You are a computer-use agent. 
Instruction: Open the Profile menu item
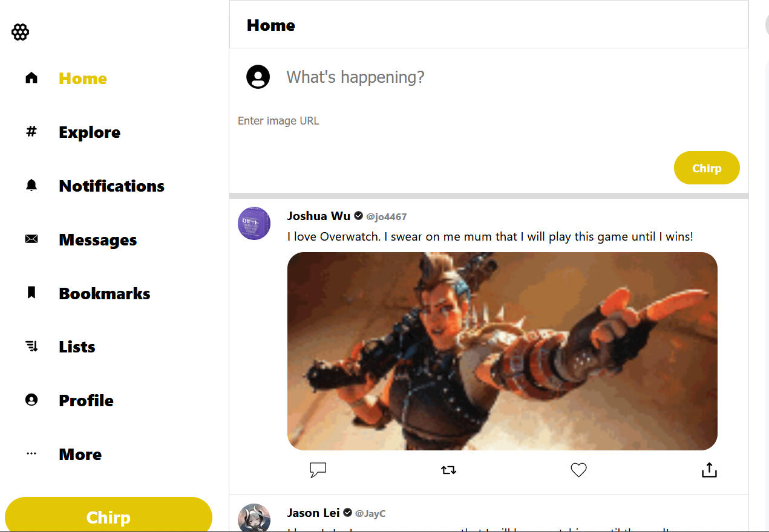click(86, 400)
